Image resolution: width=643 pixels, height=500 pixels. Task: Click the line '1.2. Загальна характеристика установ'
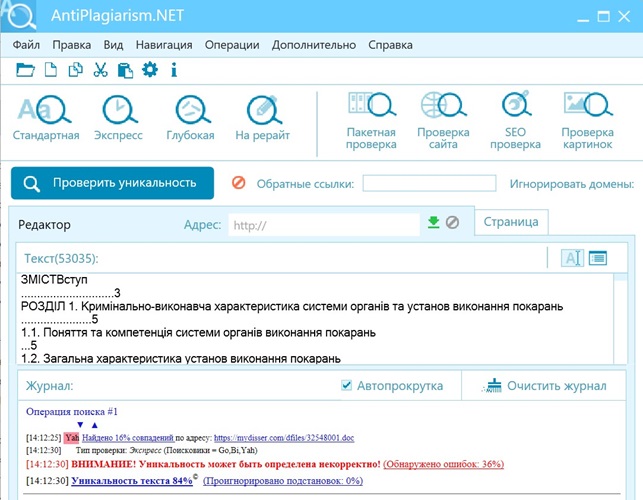click(x=181, y=358)
